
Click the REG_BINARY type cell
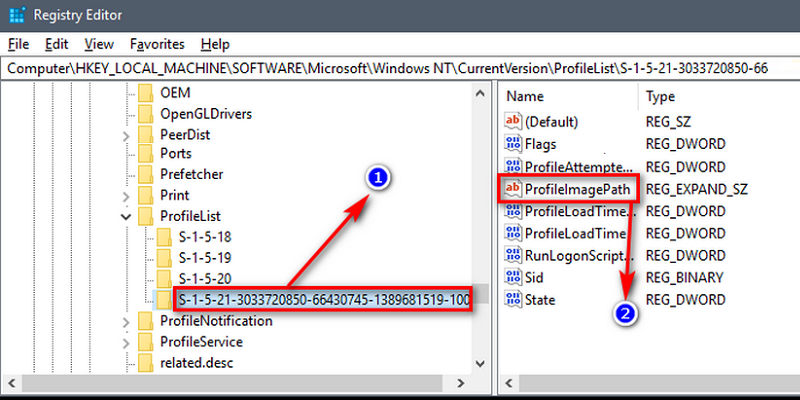(x=684, y=278)
